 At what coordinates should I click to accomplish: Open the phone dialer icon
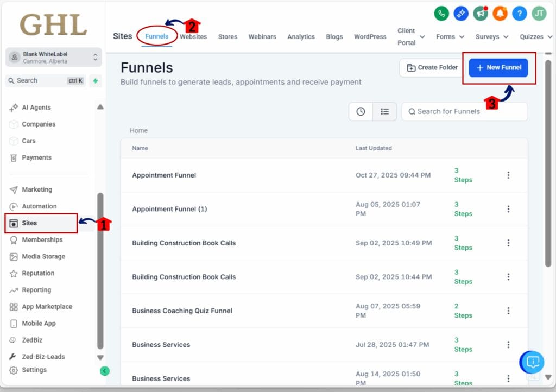pyautogui.click(x=441, y=14)
